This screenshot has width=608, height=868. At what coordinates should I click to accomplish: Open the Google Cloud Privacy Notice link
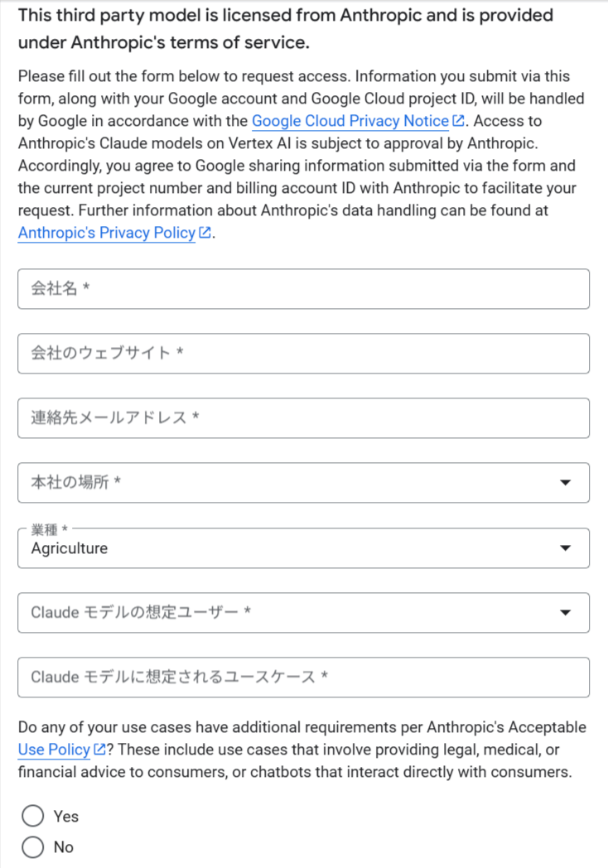(x=350, y=121)
